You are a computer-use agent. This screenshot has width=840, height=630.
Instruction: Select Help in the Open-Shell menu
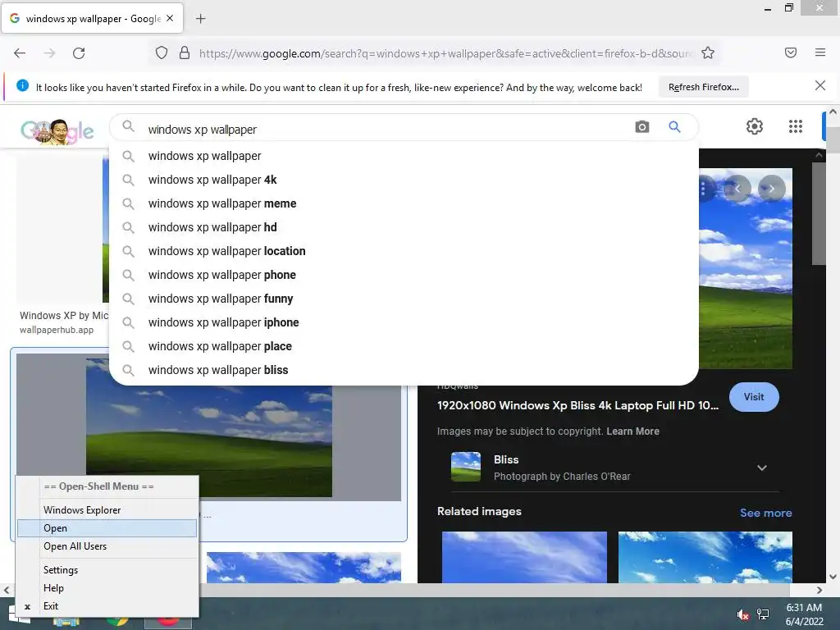[x=107, y=588]
